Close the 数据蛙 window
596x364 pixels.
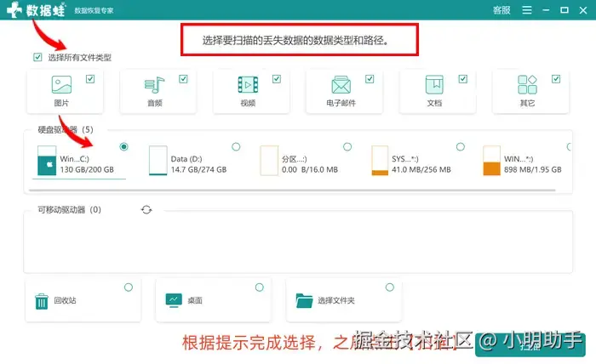(x=583, y=10)
